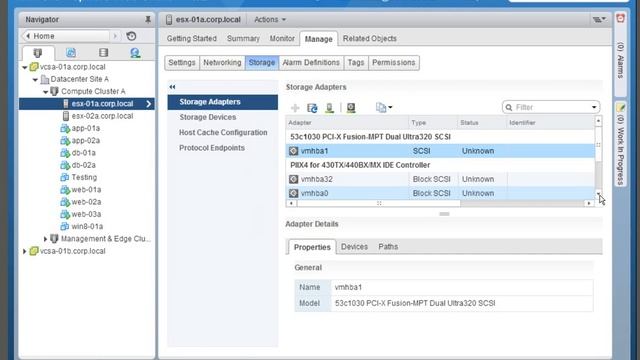Click Rescan storage devices icon
Viewport: 640px width, 360px height.
click(x=329, y=108)
